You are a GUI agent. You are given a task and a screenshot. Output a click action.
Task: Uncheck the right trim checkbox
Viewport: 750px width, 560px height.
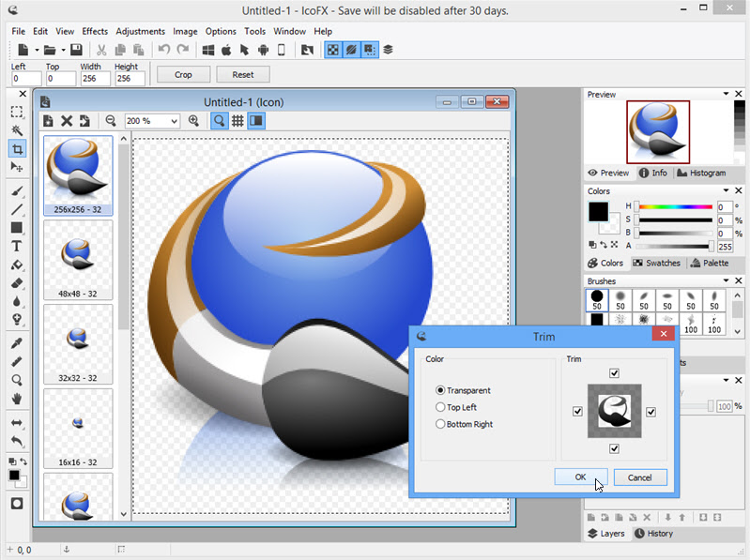[651, 412]
